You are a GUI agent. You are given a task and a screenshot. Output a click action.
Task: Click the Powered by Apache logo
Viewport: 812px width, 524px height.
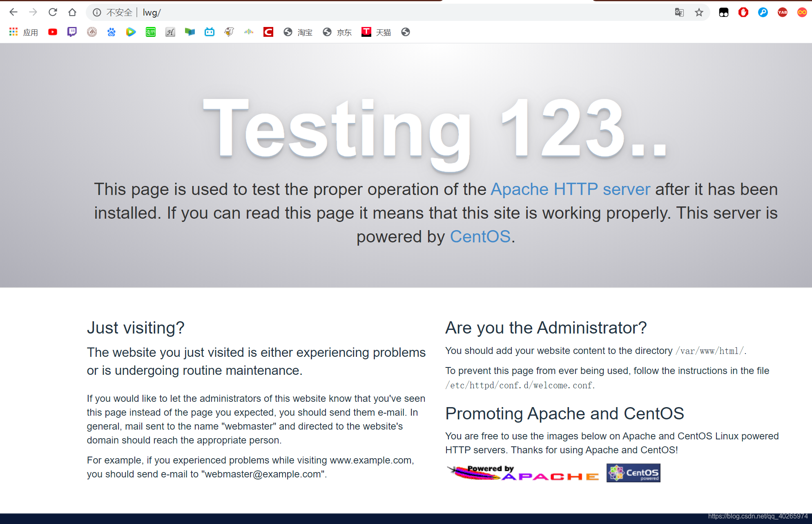(x=523, y=472)
